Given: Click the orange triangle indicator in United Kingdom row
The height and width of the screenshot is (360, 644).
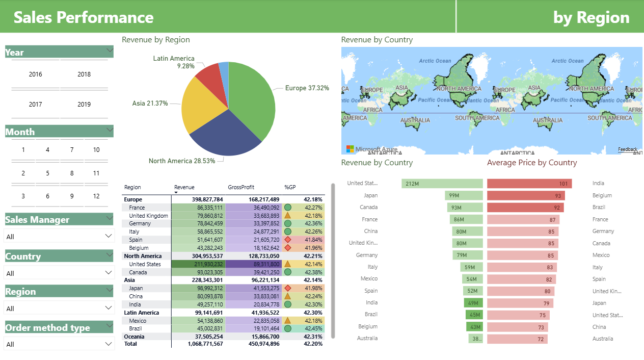Looking at the screenshot, I should 288,216.
